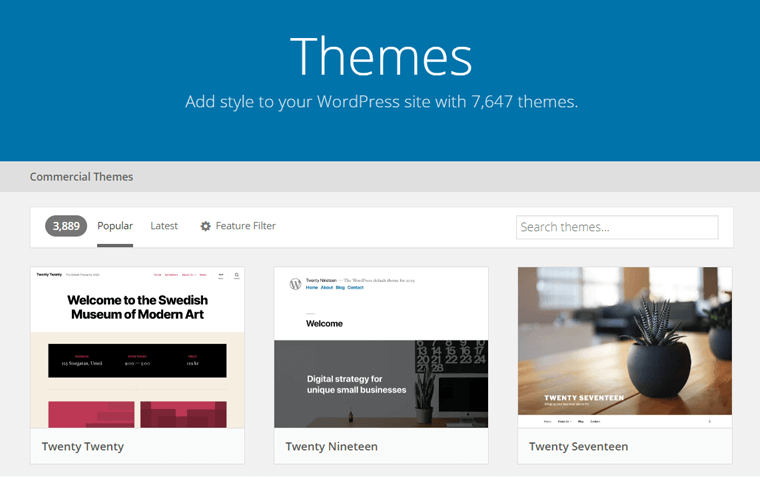Open the Twenty Twenty theme screenshot
This screenshot has height=477, width=760.
(137, 347)
